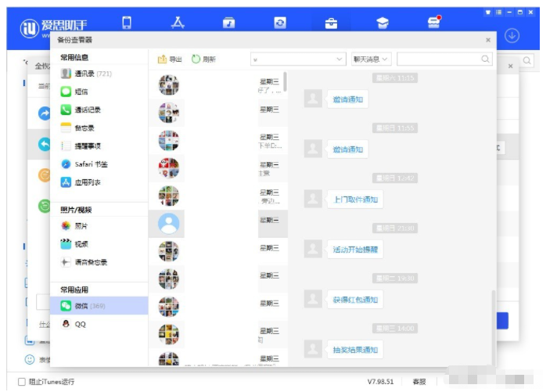Select QQ under 常用应用
557x392 pixels.
[80, 324]
